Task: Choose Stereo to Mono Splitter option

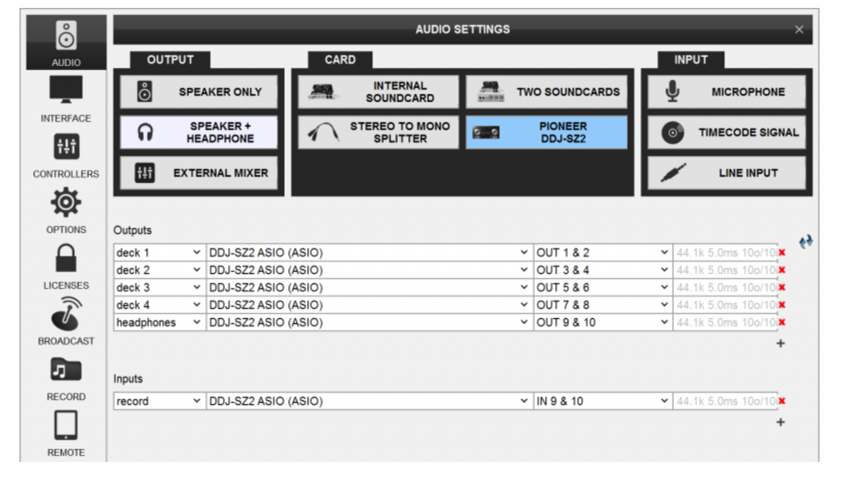Action: (x=378, y=132)
